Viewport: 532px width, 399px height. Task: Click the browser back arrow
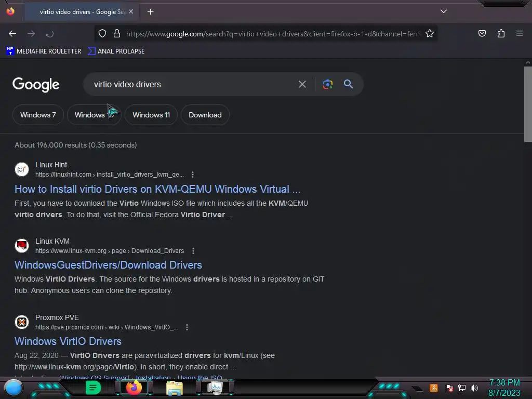pos(12,34)
